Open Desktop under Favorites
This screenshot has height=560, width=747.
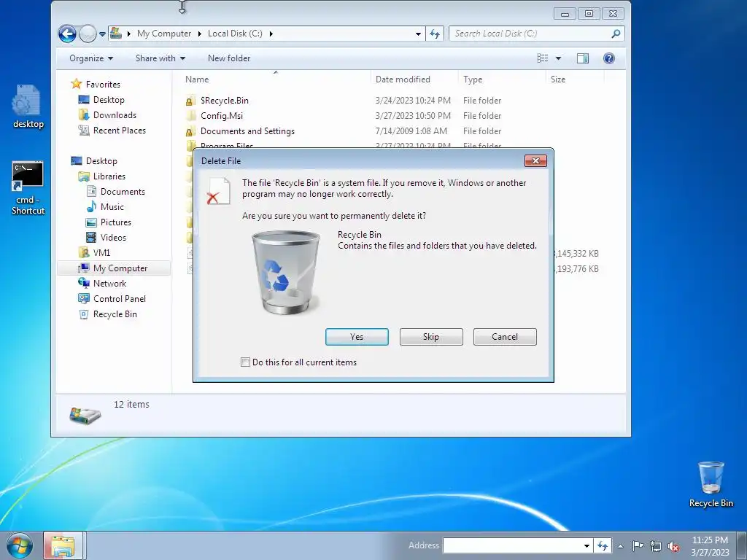(x=109, y=99)
